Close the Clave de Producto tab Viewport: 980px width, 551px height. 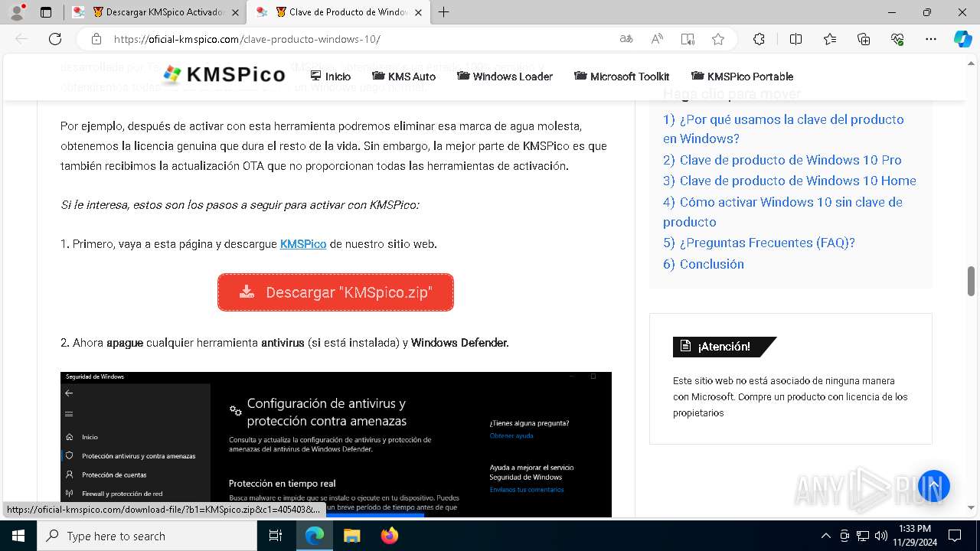pos(419,12)
